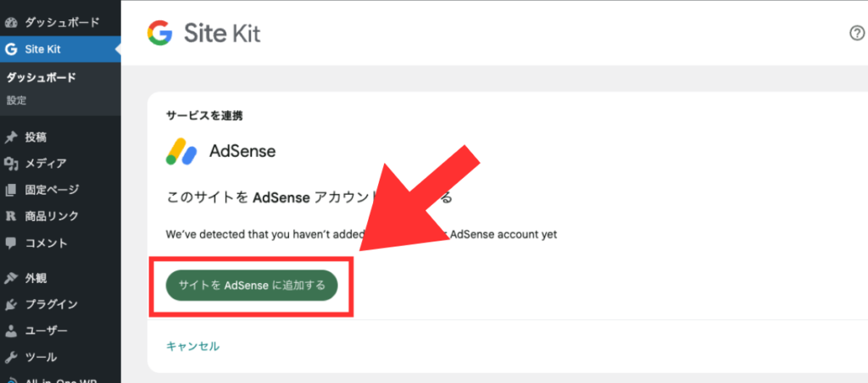Click the pushpin icon beside 投稿
This screenshot has width=868, height=383.
click(11, 137)
